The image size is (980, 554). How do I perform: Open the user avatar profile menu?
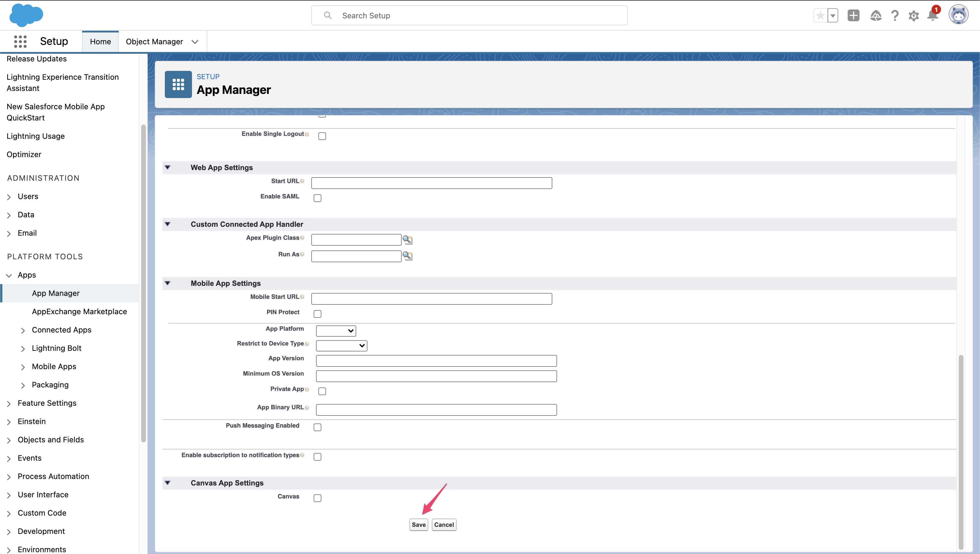pos(958,15)
